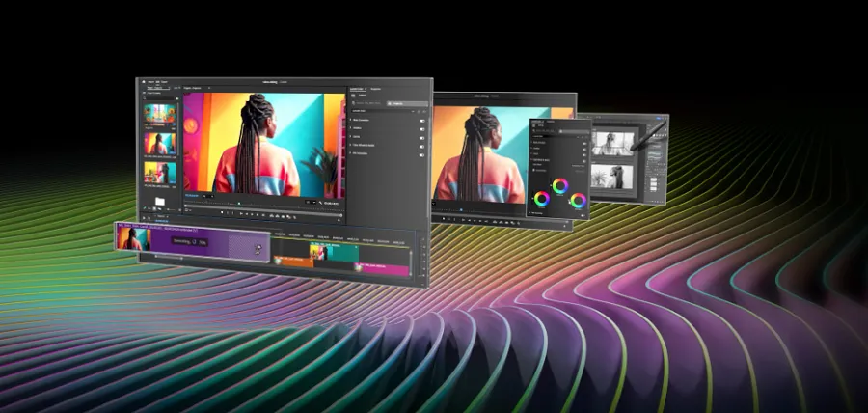
Task: Expand the Creative section
Action: [350, 128]
